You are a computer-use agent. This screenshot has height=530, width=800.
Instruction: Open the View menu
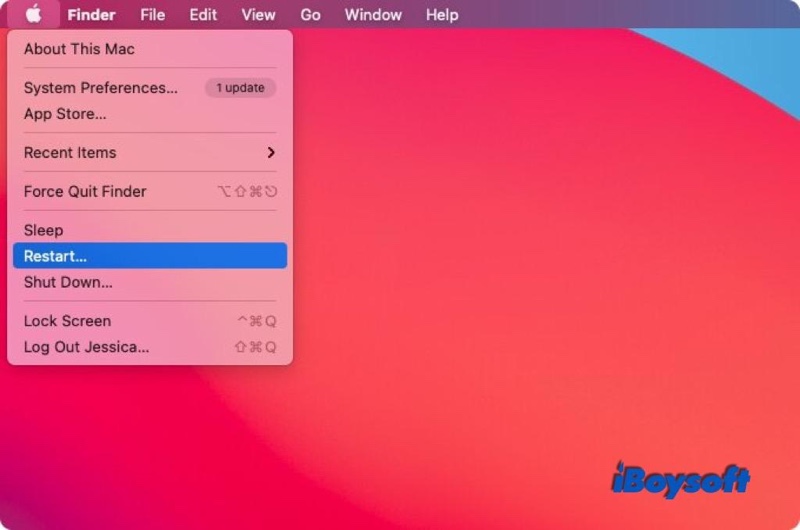(258, 15)
